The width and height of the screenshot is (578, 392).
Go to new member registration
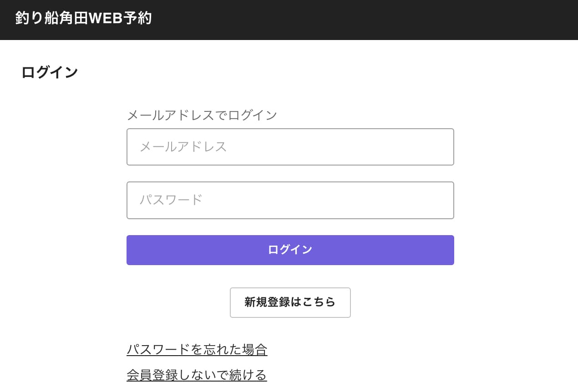point(290,302)
